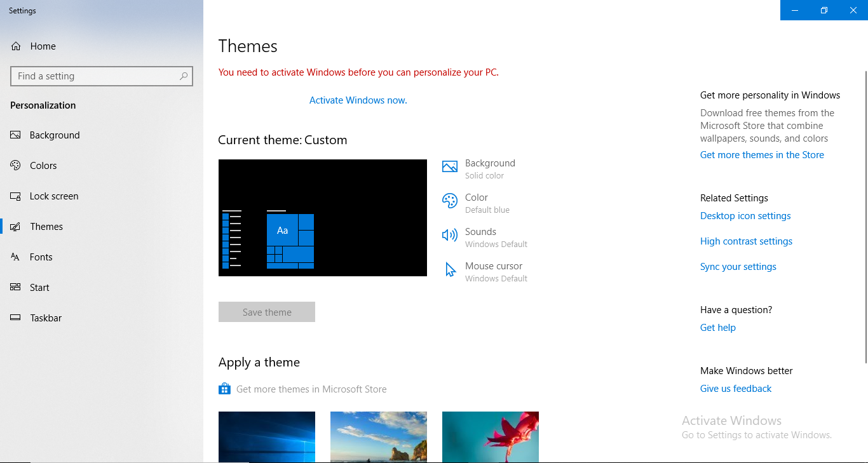Open Fonts settings from the sidebar
Screen dimensions: 868x463
click(41, 257)
